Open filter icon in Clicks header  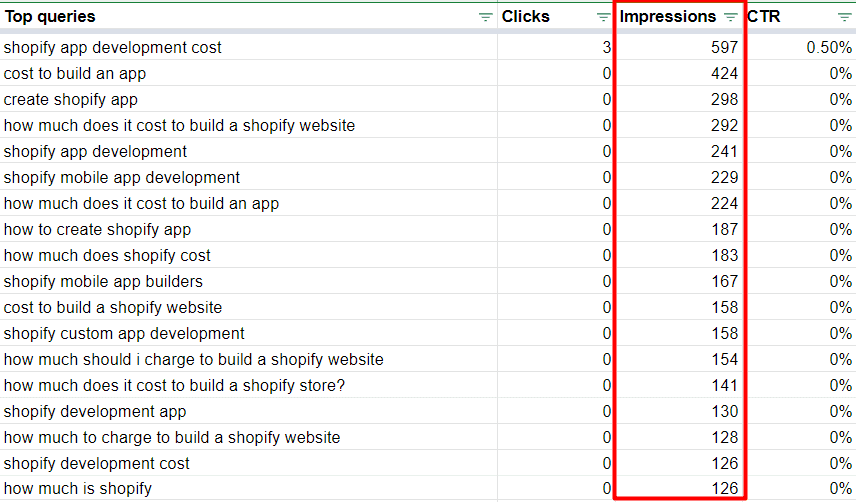602,17
